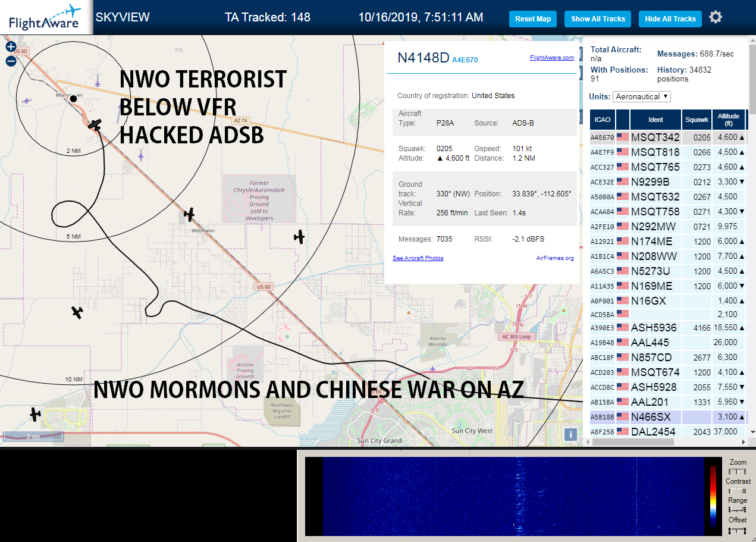Select the aircraft icon east of Wittmann
This screenshot has width=756, height=542.
tap(299, 237)
